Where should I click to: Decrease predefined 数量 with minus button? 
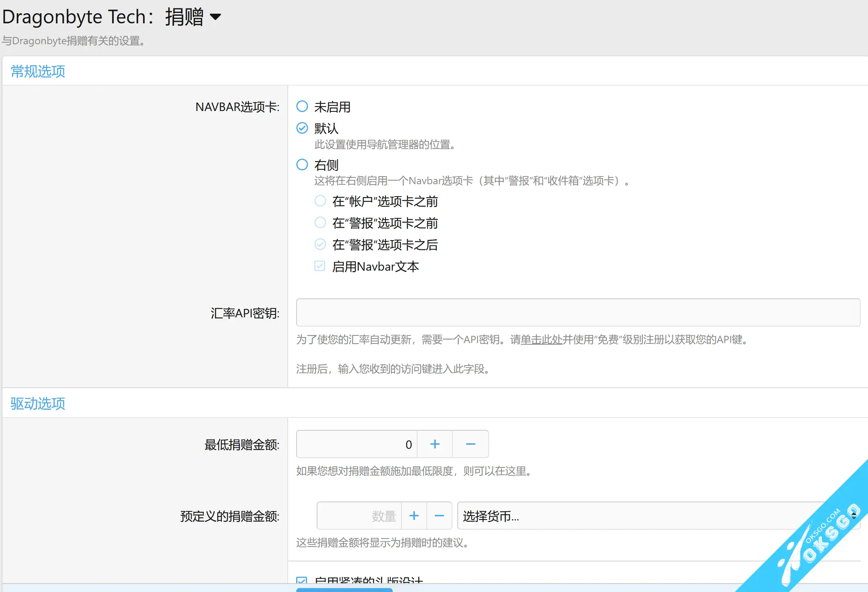pos(439,516)
